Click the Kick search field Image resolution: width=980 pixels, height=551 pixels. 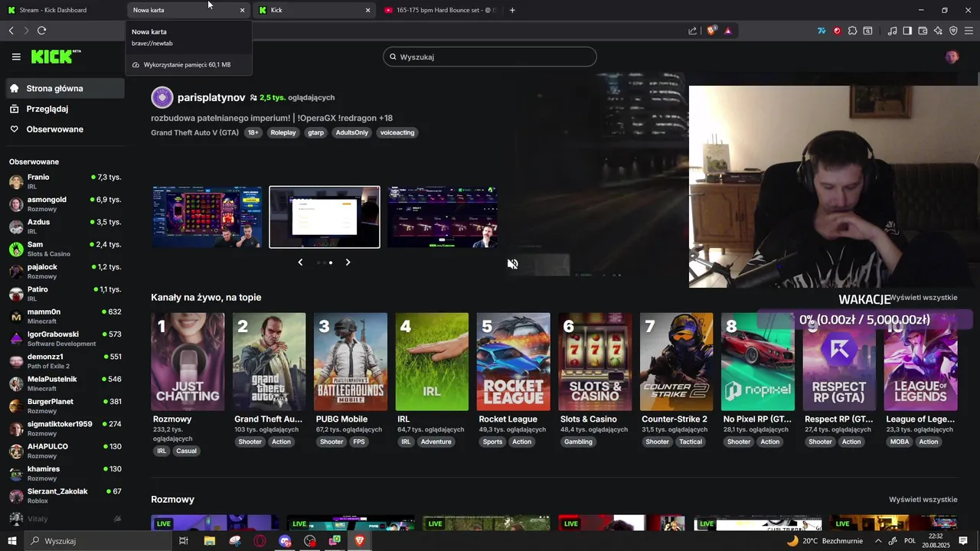pos(490,57)
